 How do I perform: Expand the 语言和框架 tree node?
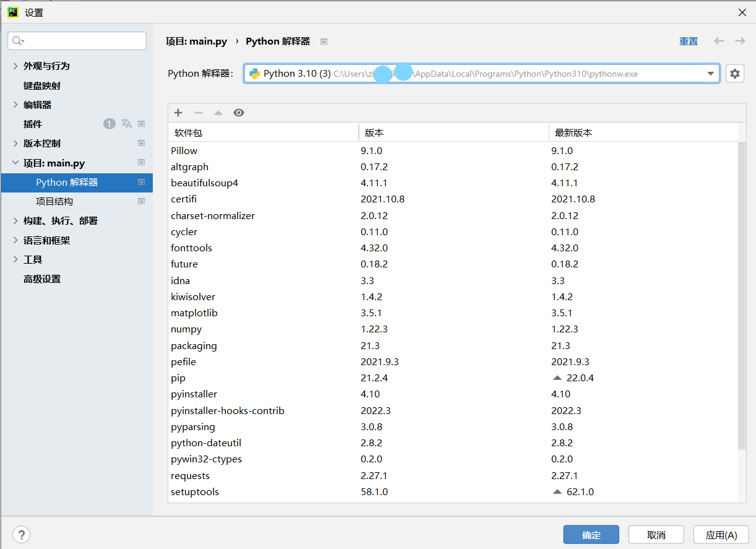click(x=15, y=240)
